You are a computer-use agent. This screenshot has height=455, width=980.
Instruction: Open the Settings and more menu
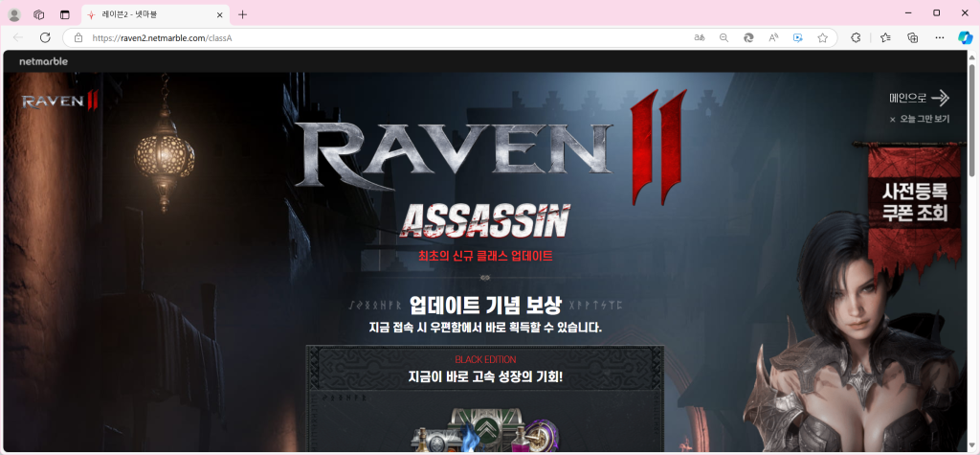(x=940, y=37)
